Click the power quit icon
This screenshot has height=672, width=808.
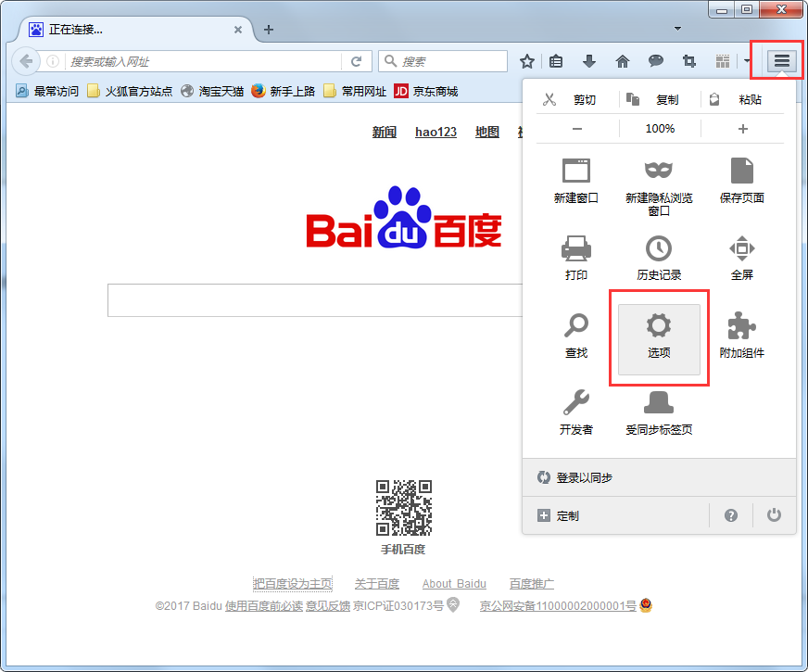[774, 515]
